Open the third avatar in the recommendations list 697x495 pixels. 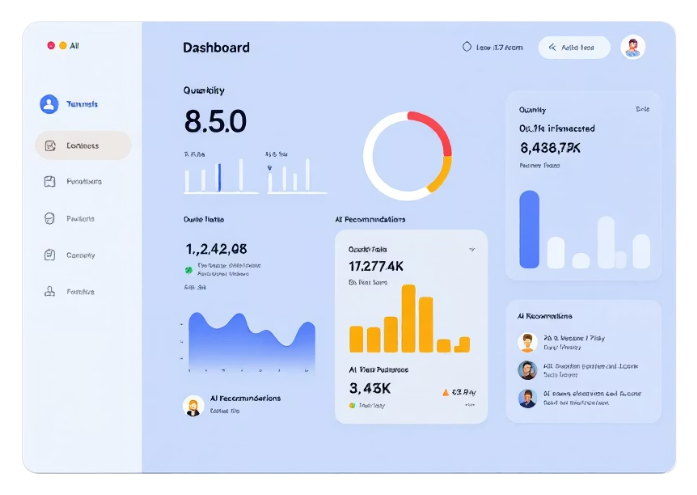pyautogui.click(x=527, y=398)
